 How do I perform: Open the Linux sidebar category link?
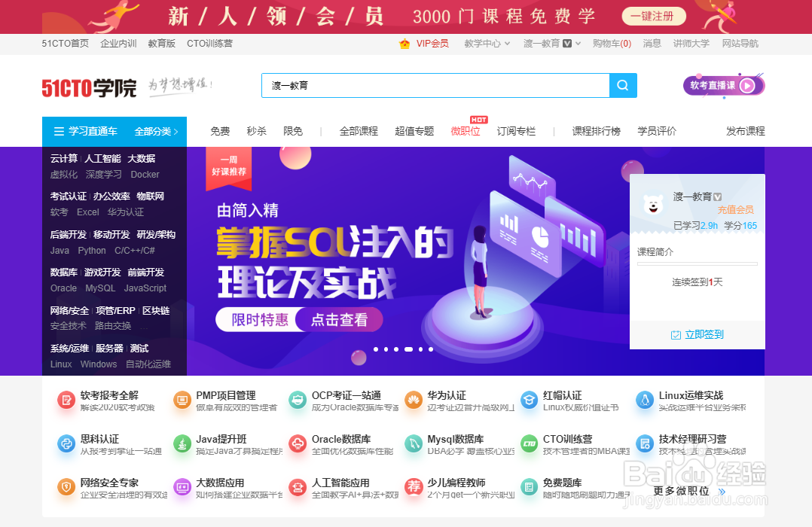coord(61,364)
